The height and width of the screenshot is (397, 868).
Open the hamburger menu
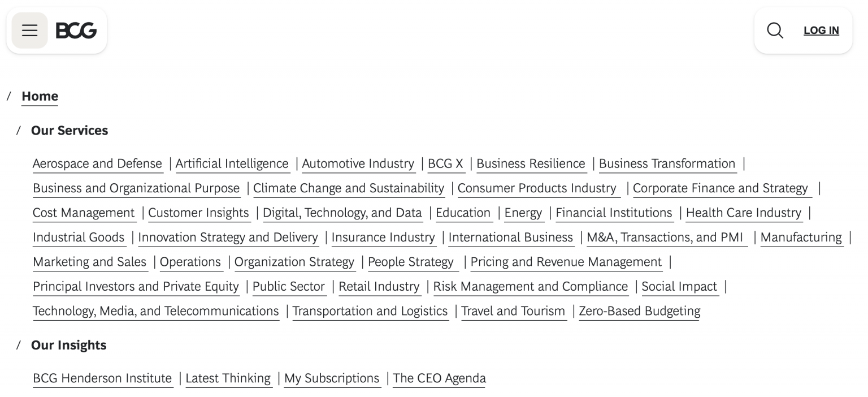(29, 31)
